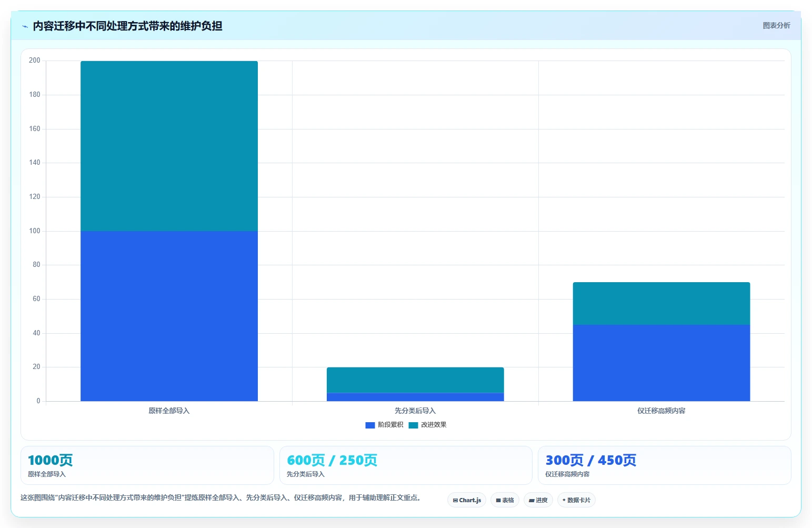Click the 原样全部导入 x-axis label
The image size is (812, 528).
(x=169, y=411)
